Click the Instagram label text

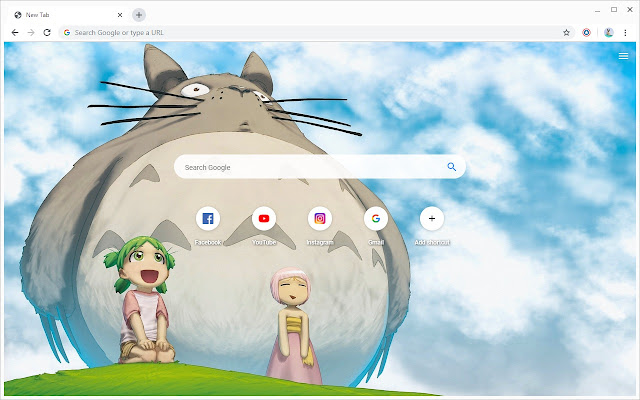pyautogui.click(x=320, y=242)
